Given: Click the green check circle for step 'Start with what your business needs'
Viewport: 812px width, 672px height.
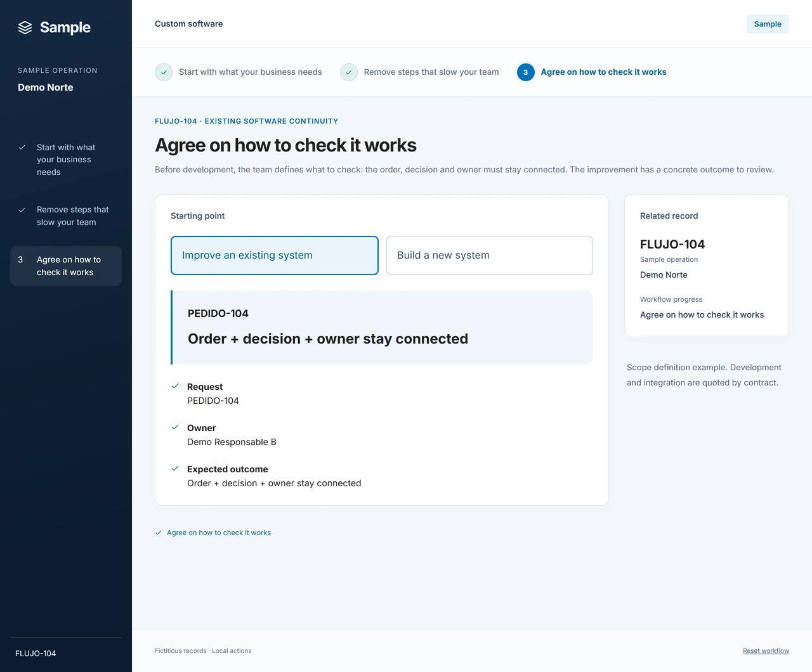Looking at the screenshot, I should tap(164, 72).
